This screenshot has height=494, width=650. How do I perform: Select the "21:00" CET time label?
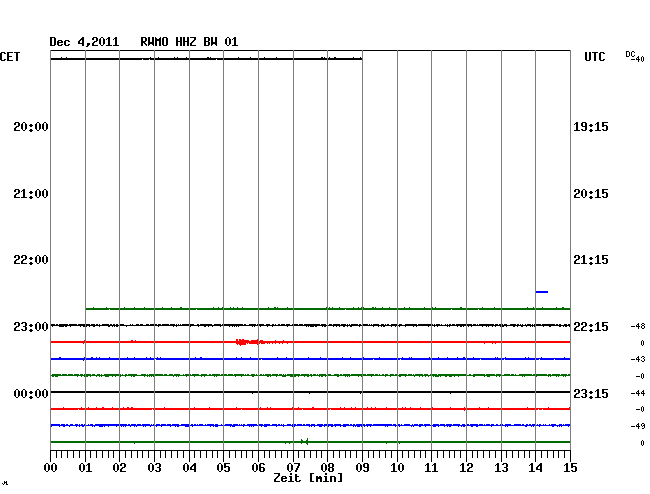(x=31, y=194)
